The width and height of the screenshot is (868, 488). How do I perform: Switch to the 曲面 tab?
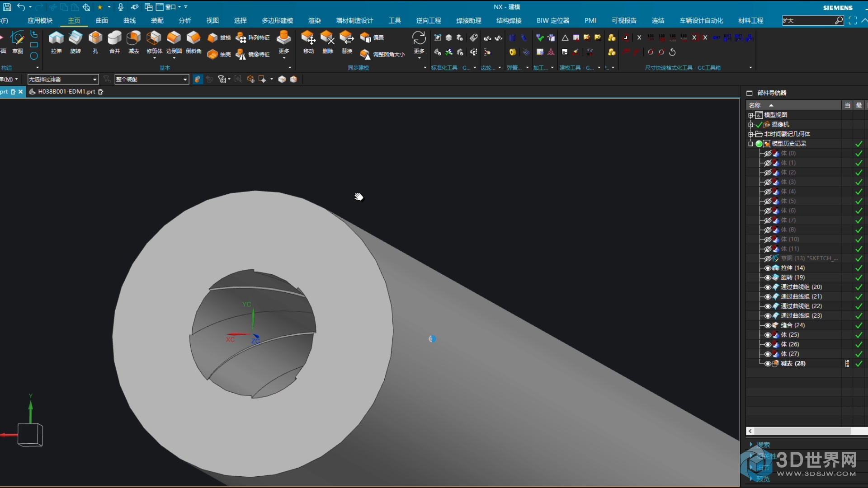click(x=102, y=21)
